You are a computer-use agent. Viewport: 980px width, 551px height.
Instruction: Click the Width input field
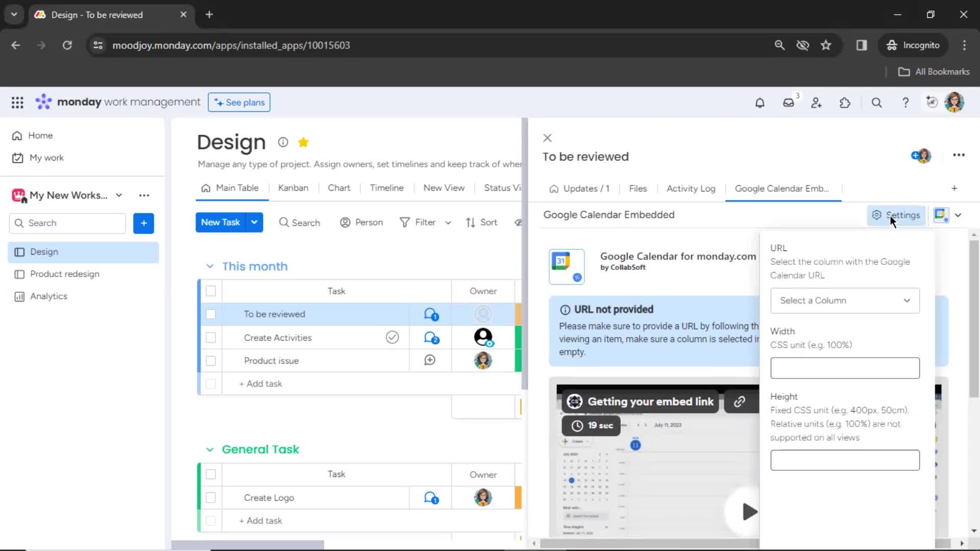(845, 368)
